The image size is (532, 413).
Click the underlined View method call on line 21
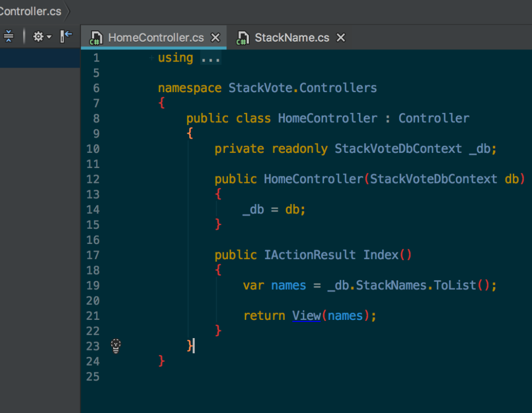point(306,316)
